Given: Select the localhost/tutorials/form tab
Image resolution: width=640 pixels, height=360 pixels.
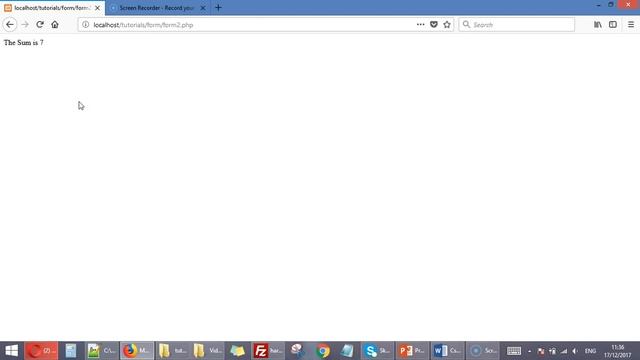Looking at the screenshot, I should tap(52, 8).
